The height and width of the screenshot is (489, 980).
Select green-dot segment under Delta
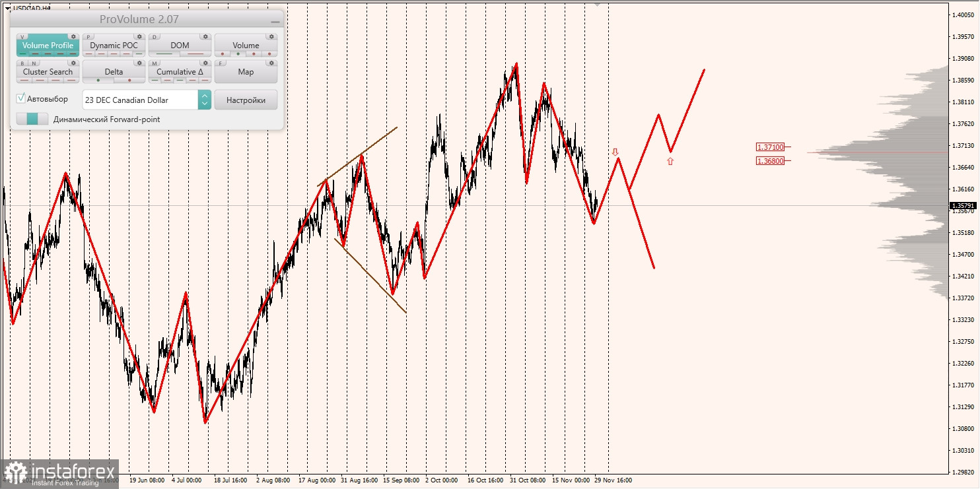click(98, 80)
